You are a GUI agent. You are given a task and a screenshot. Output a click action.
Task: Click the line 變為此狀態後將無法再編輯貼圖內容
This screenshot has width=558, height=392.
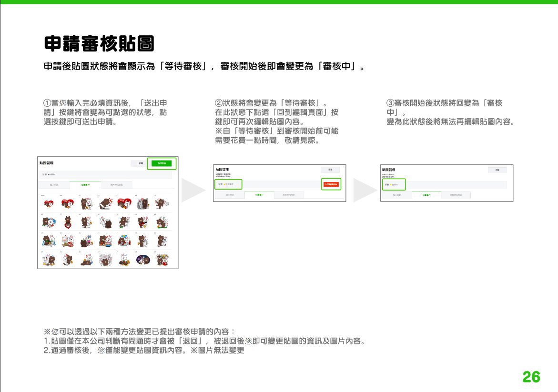click(x=450, y=121)
